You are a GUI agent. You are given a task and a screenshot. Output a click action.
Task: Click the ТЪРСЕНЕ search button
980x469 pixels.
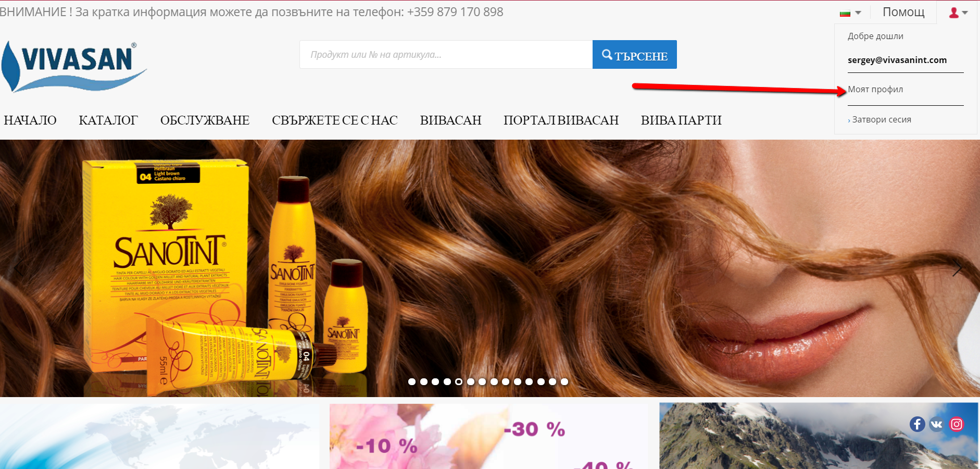coord(635,54)
